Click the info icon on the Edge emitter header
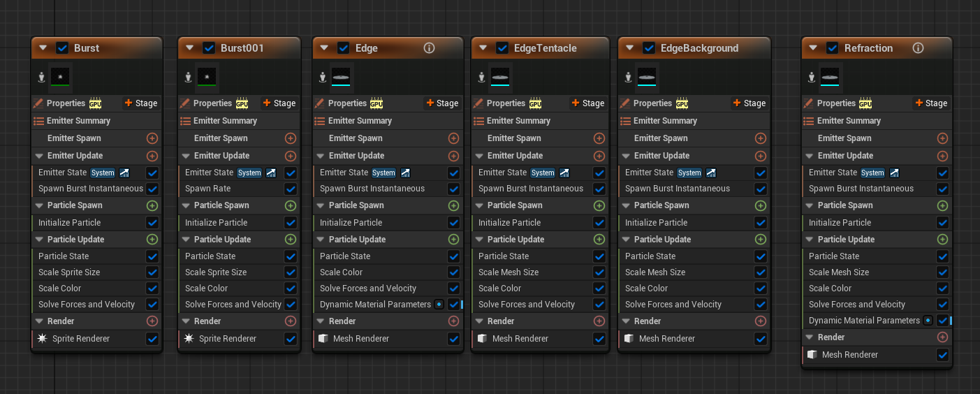Screen dimensions: 980x394 [x=430, y=48]
